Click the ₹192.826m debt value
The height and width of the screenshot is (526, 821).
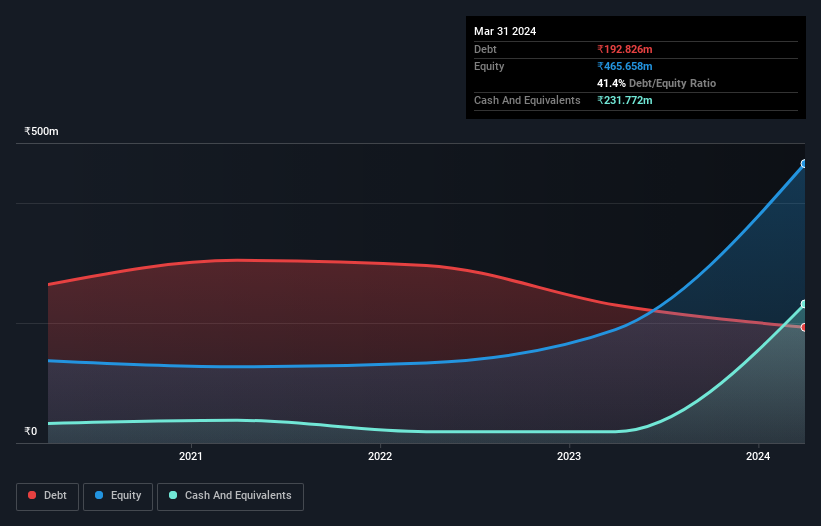click(625, 49)
